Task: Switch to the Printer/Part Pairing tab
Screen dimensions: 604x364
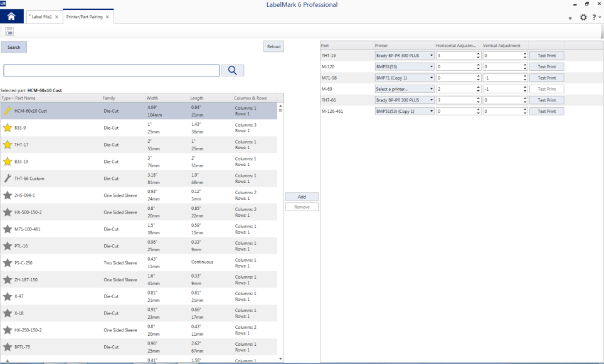Action: (85, 17)
